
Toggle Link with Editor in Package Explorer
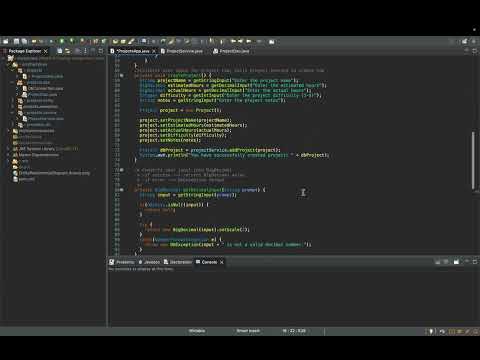point(68,51)
